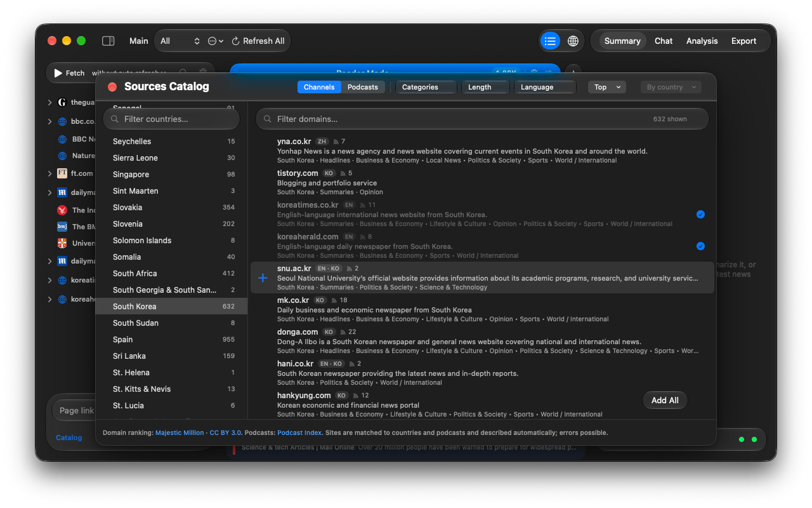
Task: Click magnifier icon in Filter domains field
Action: (268, 119)
